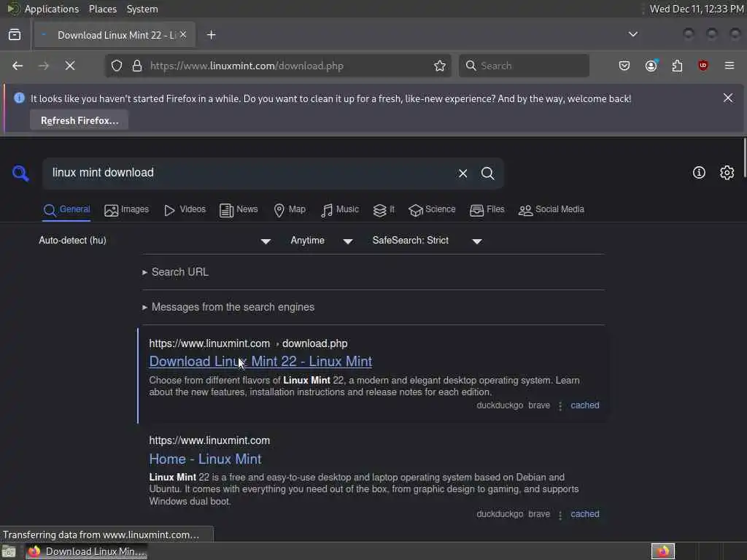Viewport: 747px width, 560px height.
Task: Click the clock Wed Dec 11, 12:33 PM
Action: pos(697,9)
